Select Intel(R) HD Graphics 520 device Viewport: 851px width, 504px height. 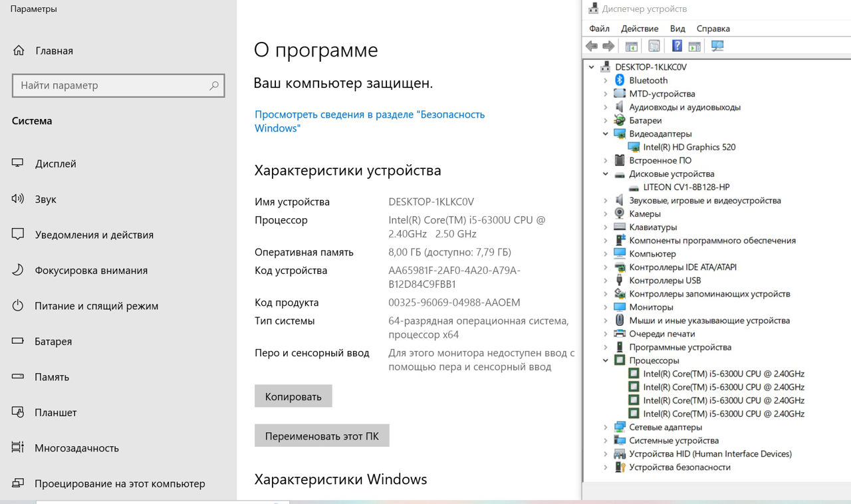coord(689,147)
